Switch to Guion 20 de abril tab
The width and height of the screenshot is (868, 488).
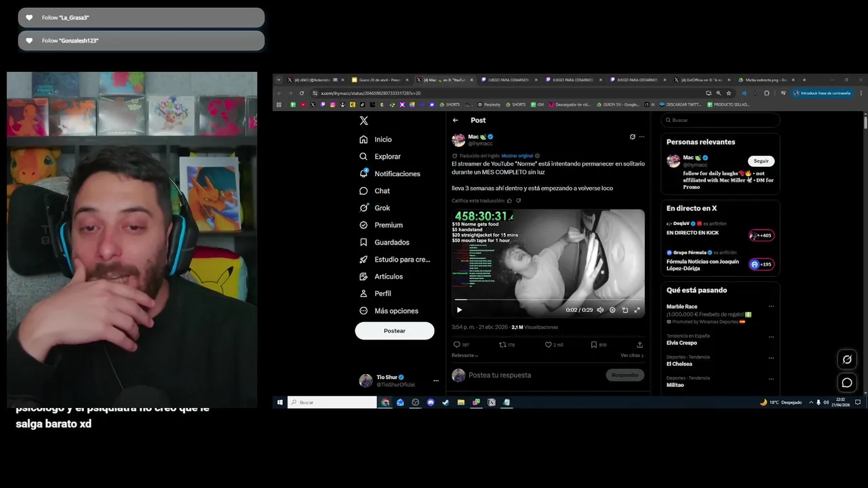coord(380,80)
